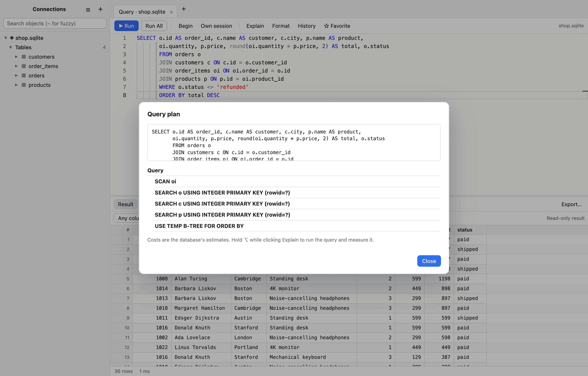Close the Query plan dialog
Viewport: 588px width, 376px height.
point(429,261)
